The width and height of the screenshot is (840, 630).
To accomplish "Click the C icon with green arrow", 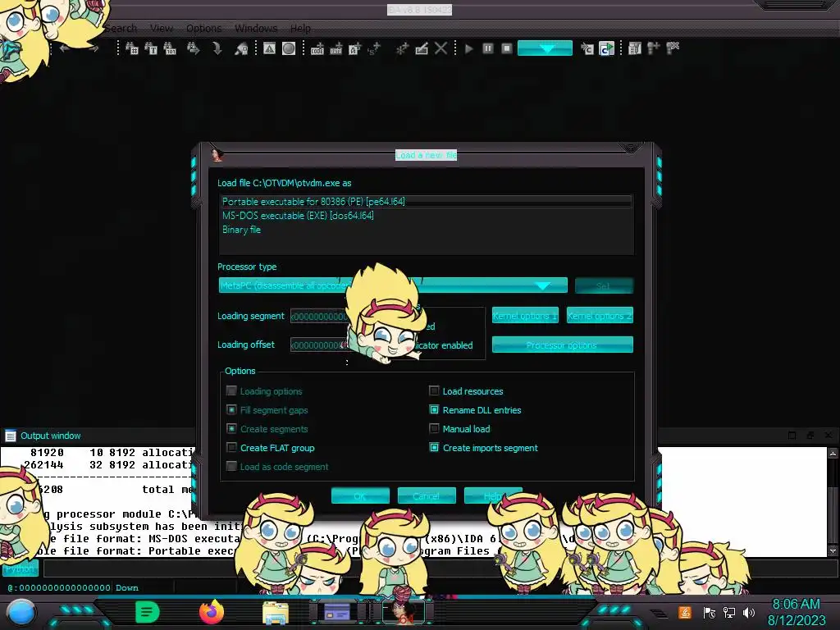I will coord(606,48).
